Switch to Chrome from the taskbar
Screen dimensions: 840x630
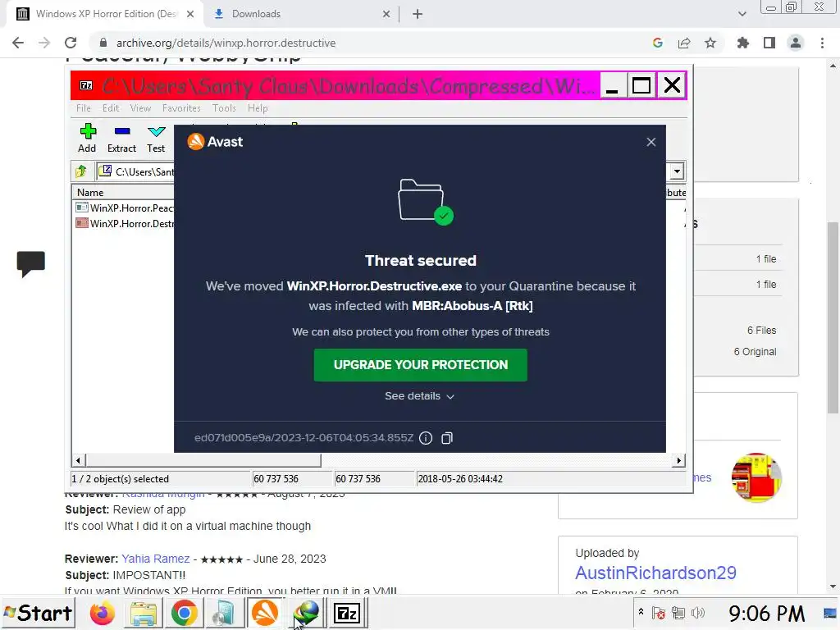point(184,613)
